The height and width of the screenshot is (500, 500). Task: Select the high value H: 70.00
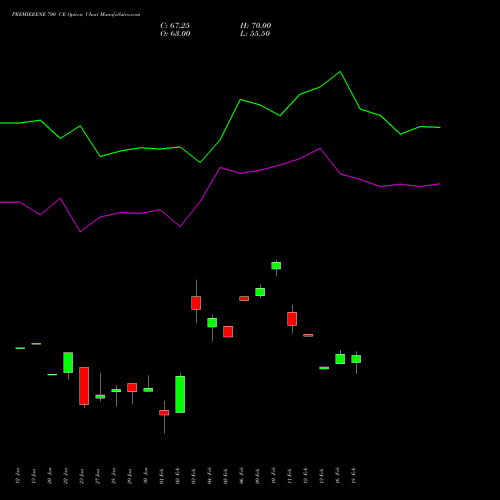(256, 26)
